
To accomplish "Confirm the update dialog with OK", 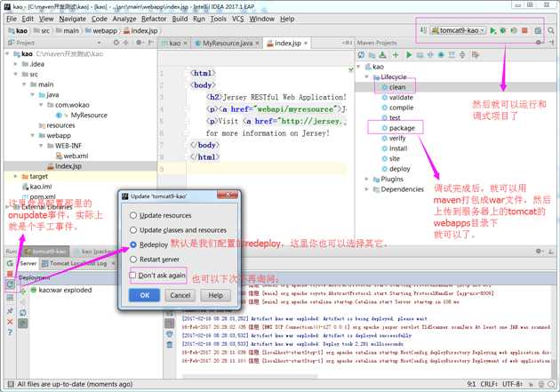I will tap(145, 295).
